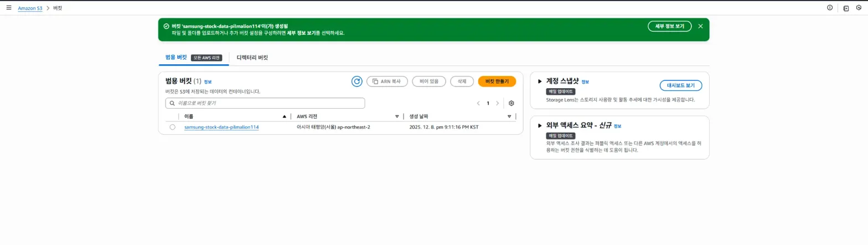Click the clock-shaped icon in top bar
Screen dimensions: 868x245
click(x=859, y=8)
